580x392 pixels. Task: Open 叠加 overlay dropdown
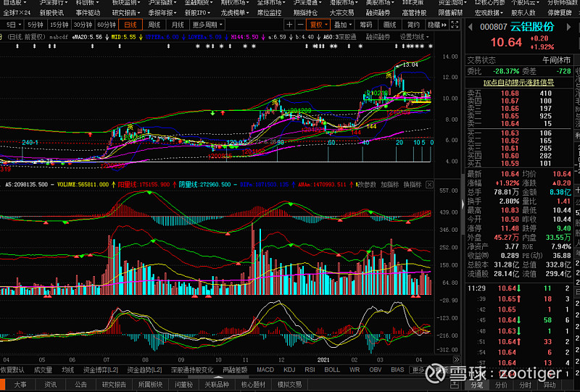[342, 25]
